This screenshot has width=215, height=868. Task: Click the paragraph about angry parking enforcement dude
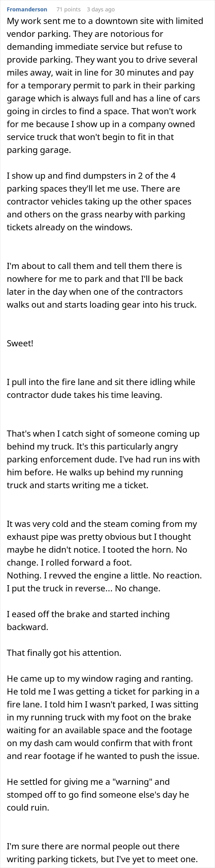coord(103,459)
